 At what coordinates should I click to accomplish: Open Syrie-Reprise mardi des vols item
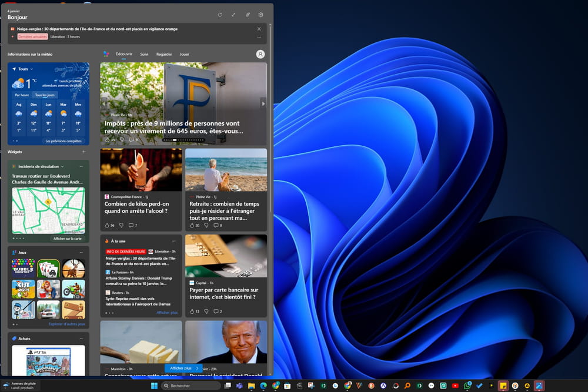[x=138, y=301]
